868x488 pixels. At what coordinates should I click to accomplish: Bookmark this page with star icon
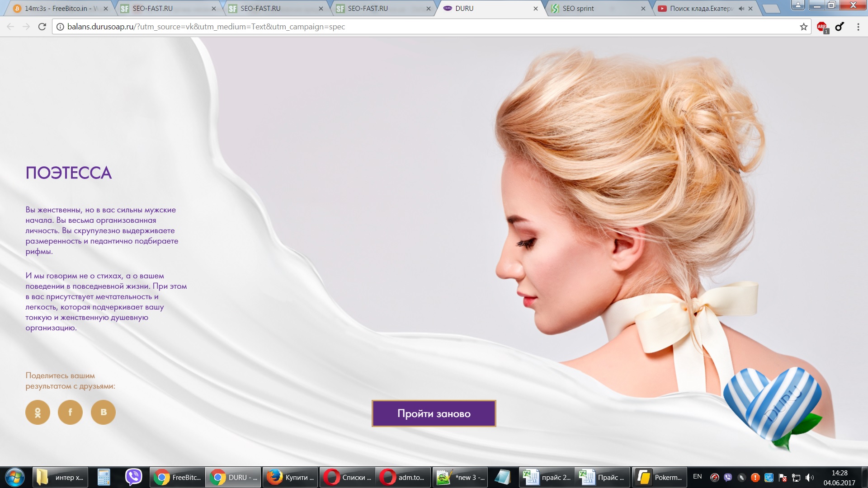[803, 27]
